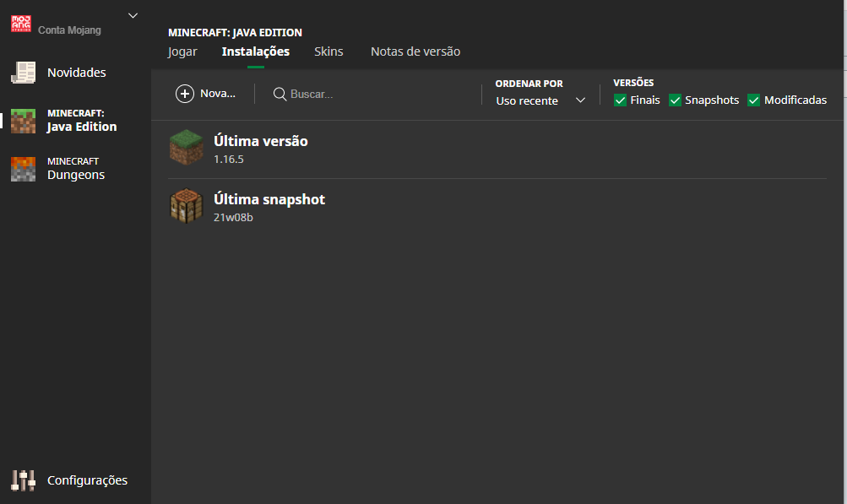Click the plus icon for new installation
This screenshot has height=504, width=847.
[x=185, y=94]
